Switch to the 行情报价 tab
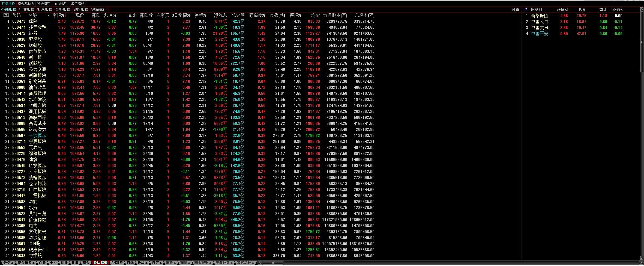The image size is (644, 266). (x=8, y=4)
